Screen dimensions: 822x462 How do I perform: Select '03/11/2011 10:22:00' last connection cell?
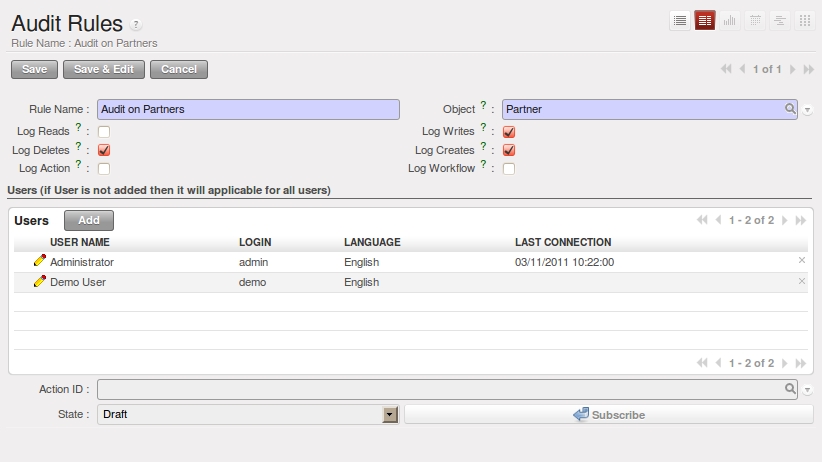564,262
